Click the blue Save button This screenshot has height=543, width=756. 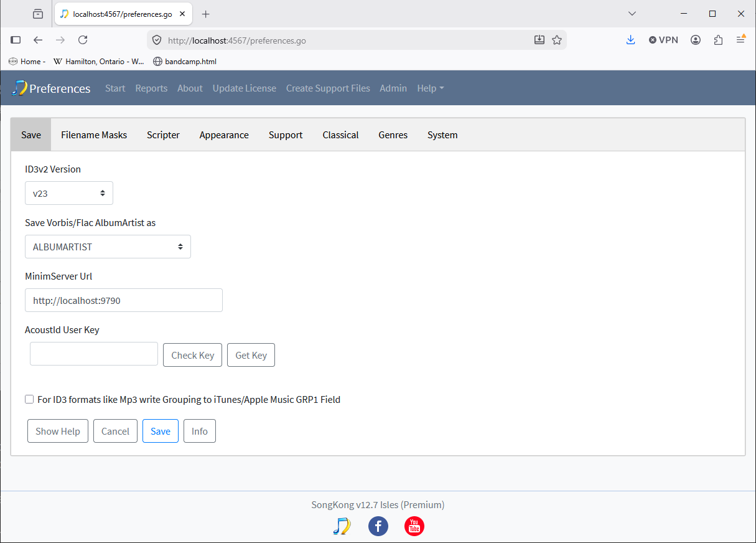point(161,431)
